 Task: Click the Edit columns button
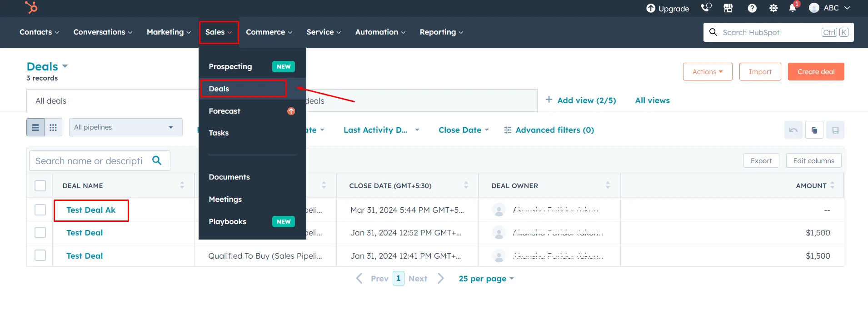tap(813, 160)
